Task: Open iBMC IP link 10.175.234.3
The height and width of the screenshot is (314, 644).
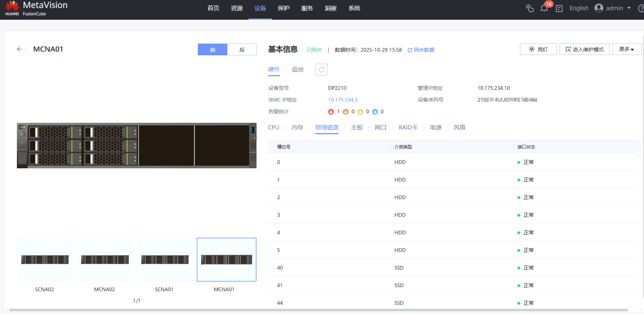Action: [x=343, y=100]
